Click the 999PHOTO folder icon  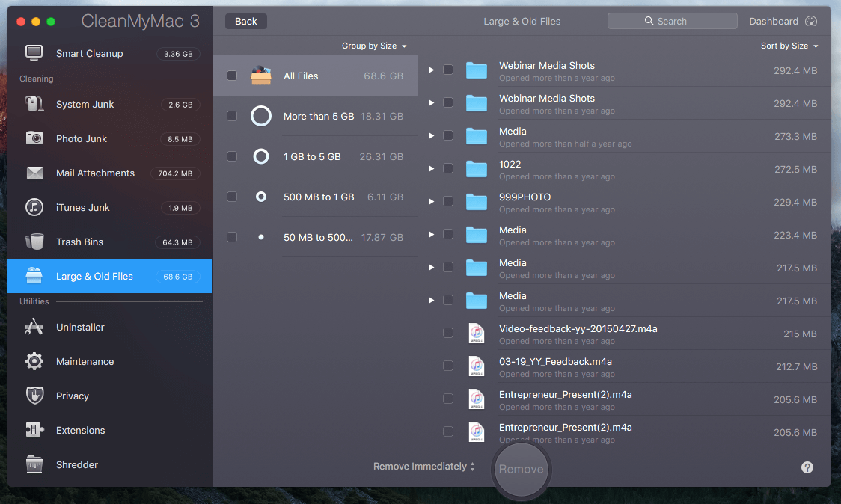point(477,202)
